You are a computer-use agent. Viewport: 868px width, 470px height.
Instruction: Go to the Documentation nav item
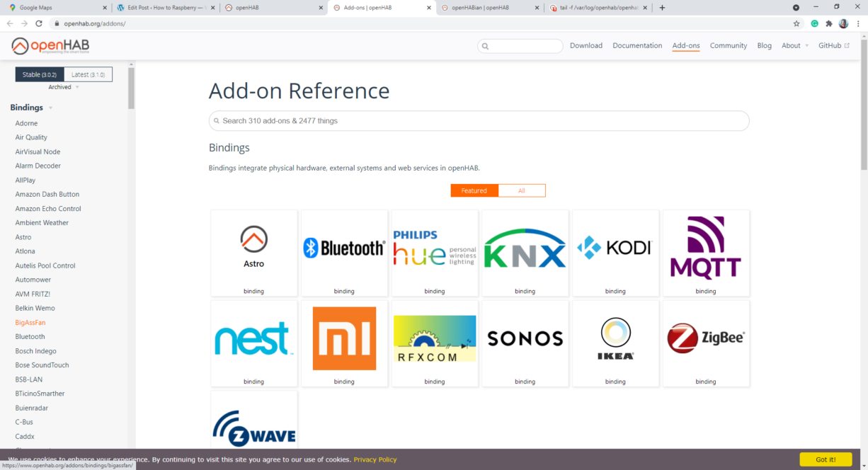[637, 45]
